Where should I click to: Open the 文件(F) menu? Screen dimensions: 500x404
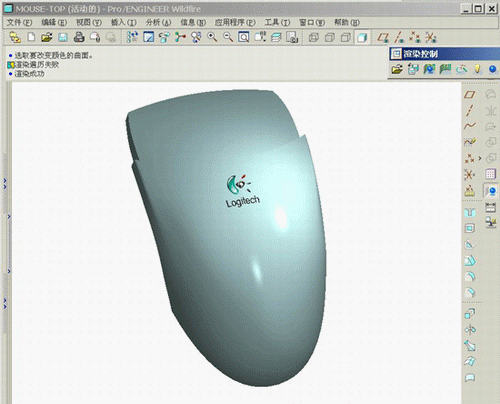pyautogui.click(x=20, y=22)
